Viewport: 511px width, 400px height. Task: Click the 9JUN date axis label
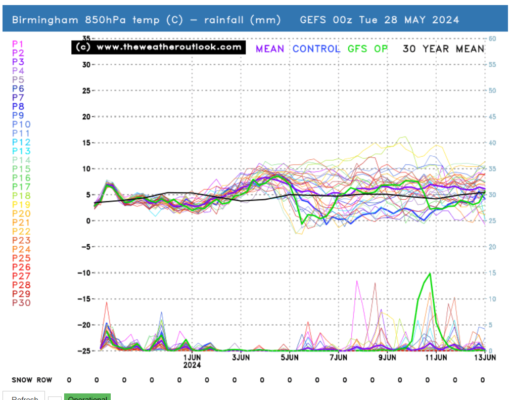tap(387, 358)
